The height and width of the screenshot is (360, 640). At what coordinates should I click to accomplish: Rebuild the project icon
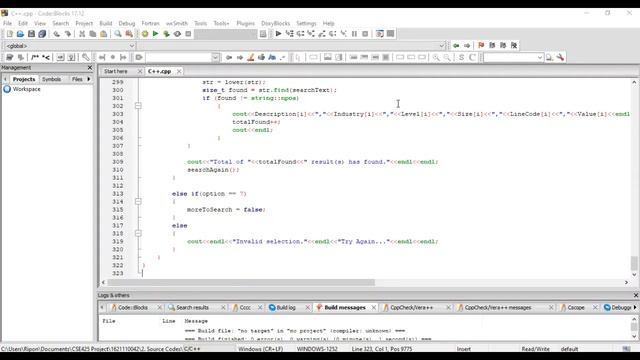pos(177,34)
